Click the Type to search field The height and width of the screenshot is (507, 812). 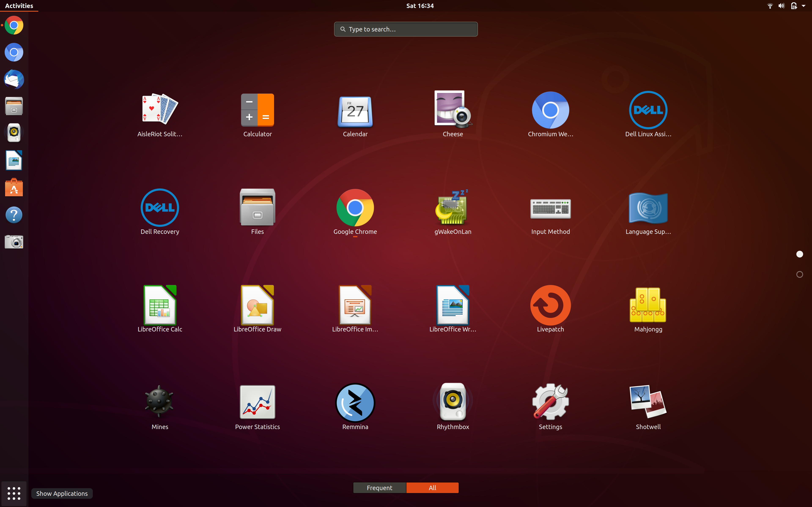[406, 29]
